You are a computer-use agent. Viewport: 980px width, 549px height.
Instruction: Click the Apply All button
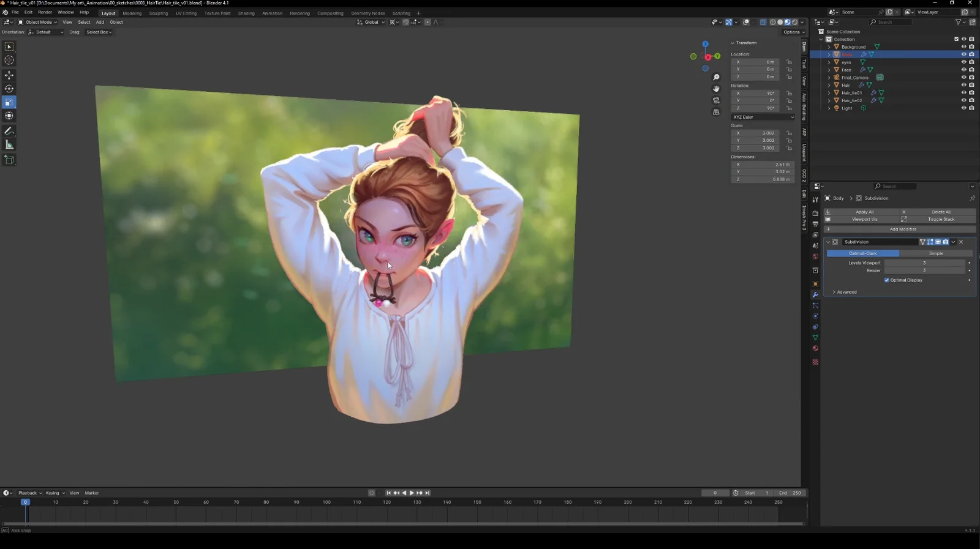click(861, 212)
